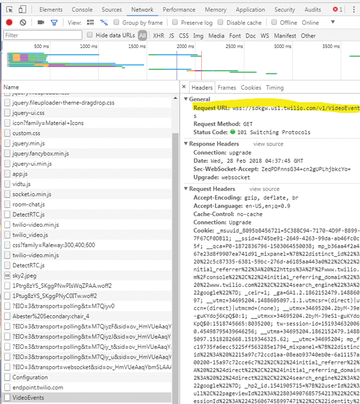
Task: Select the room-chat.js request
Action: (x=87, y=204)
